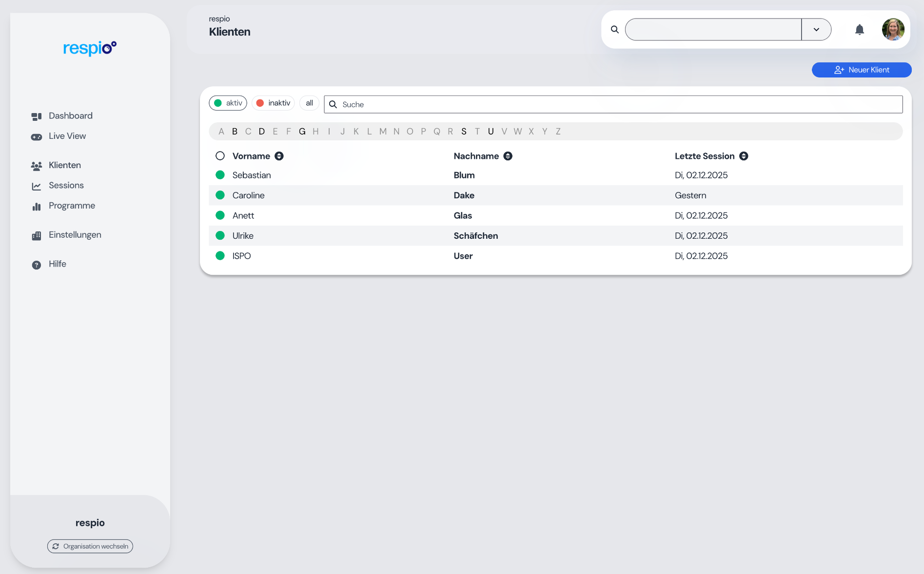Click the Neuer Klient button

click(861, 70)
